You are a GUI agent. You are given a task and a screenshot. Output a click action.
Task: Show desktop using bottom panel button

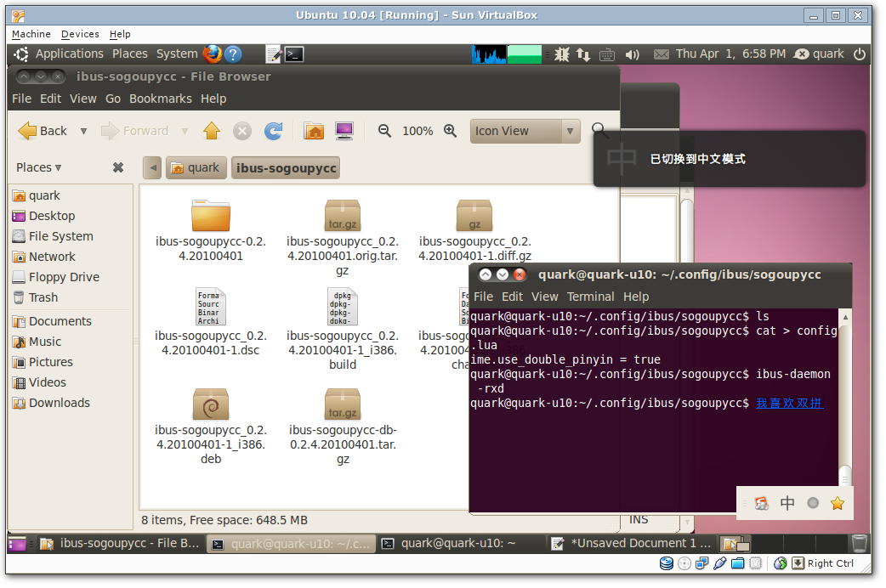coord(18,544)
